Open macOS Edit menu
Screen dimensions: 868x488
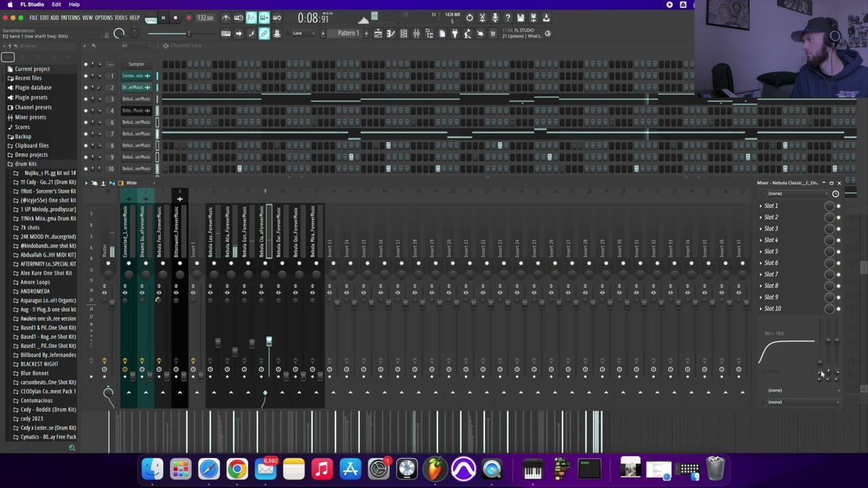coord(56,5)
